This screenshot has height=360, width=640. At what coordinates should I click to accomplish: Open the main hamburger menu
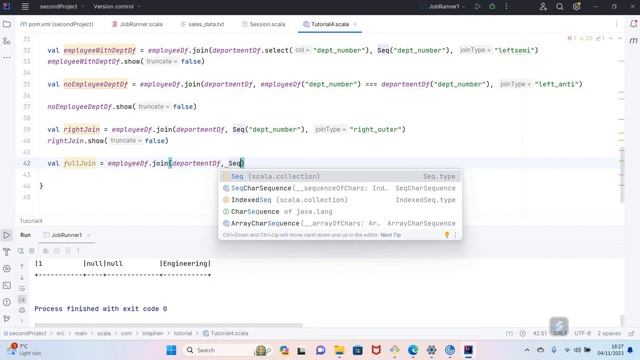coord(25,7)
